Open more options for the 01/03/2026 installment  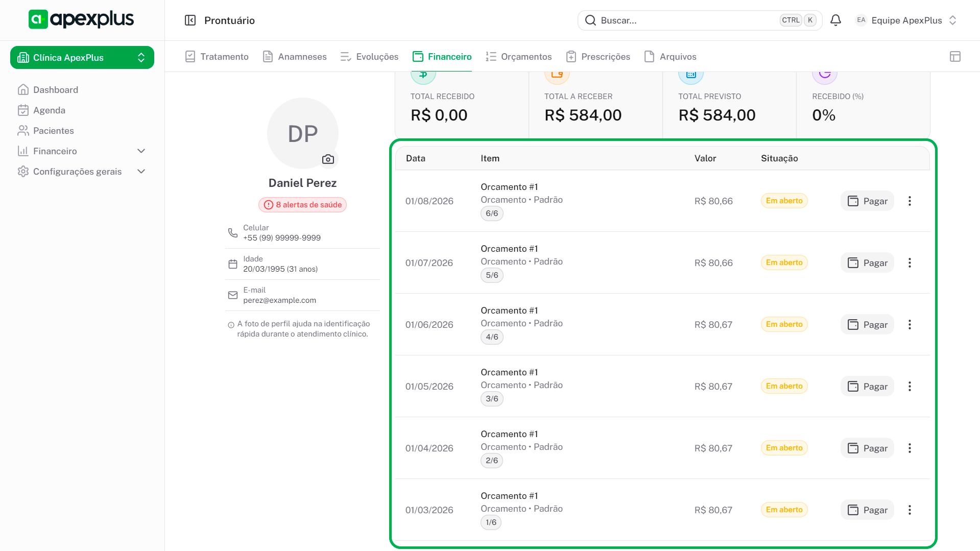[x=910, y=510]
